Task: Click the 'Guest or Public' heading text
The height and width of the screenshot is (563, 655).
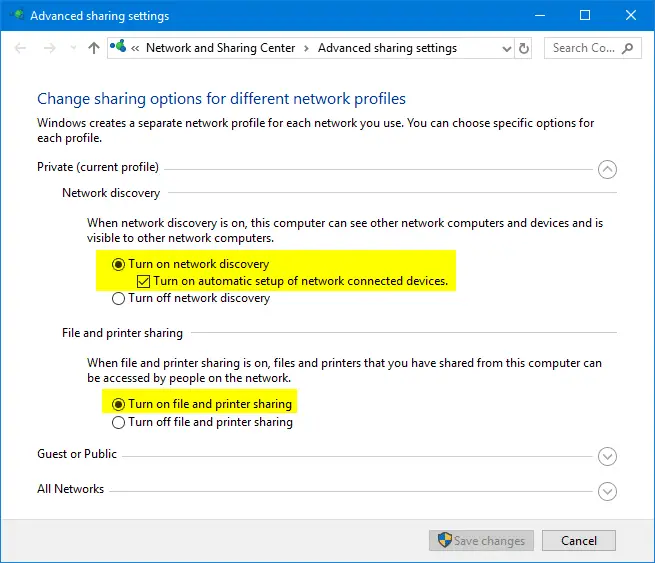Action: point(77,454)
